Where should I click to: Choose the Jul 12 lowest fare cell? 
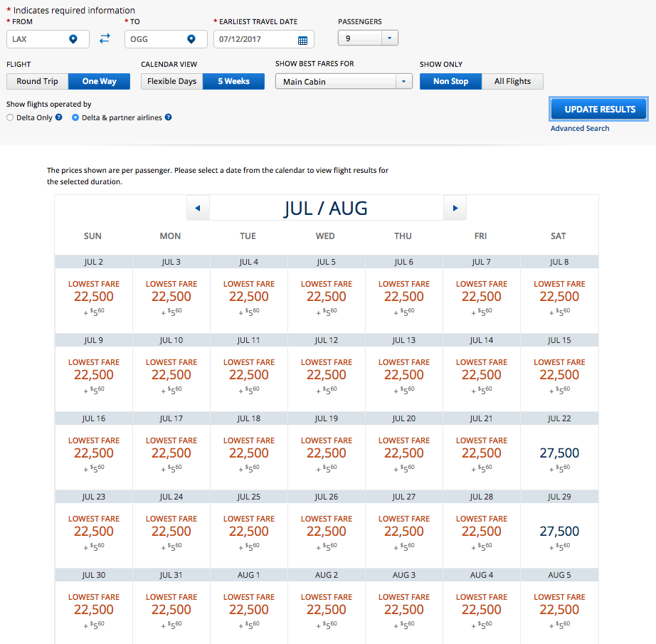[x=327, y=375]
